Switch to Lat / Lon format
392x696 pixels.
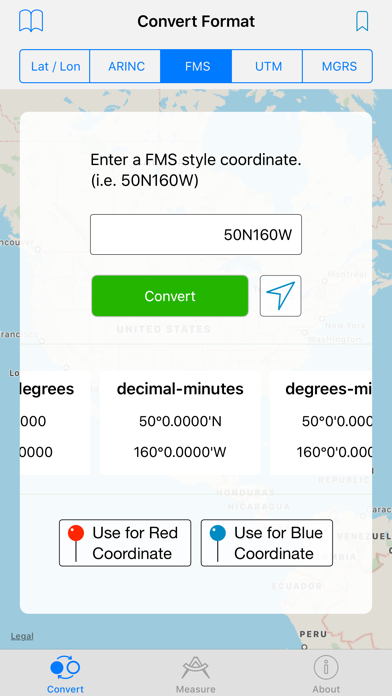point(55,67)
